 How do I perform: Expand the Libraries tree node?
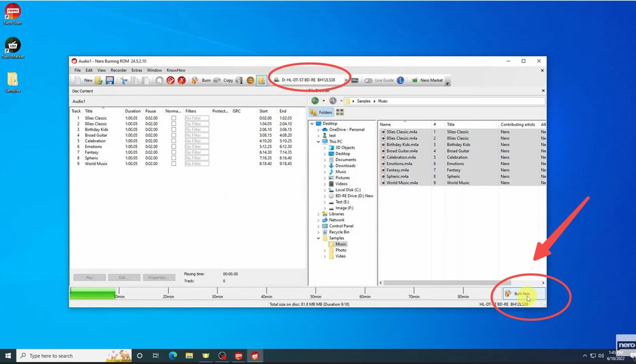[x=318, y=214]
